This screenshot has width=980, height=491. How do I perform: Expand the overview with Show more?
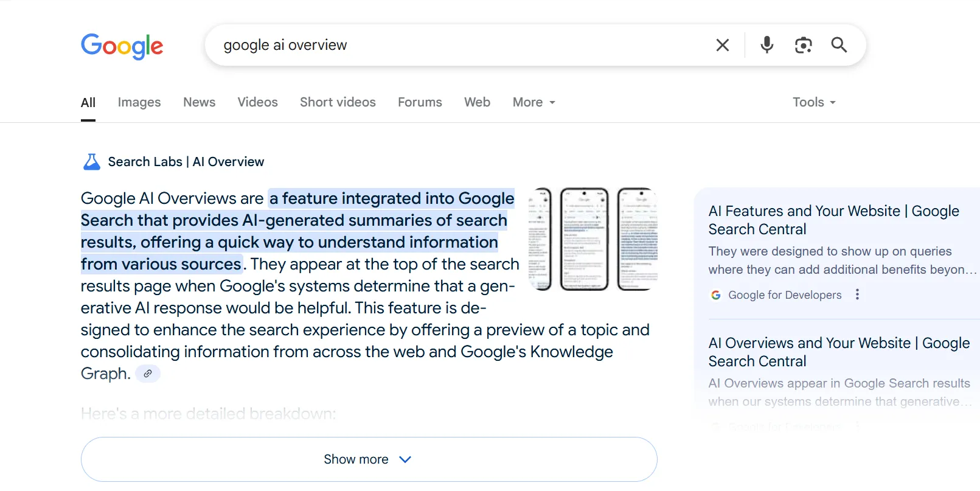[369, 459]
